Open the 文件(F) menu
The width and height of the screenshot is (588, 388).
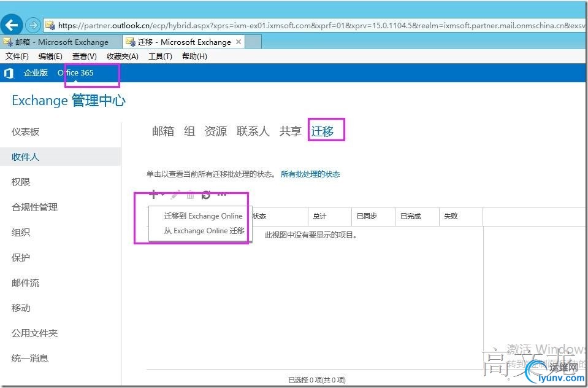(x=17, y=56)
